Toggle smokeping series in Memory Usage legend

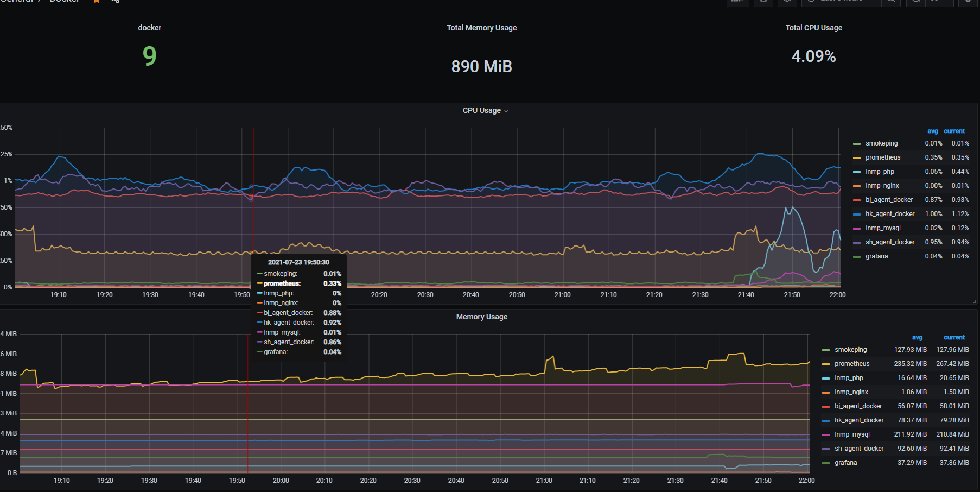(x=850, y=350)
